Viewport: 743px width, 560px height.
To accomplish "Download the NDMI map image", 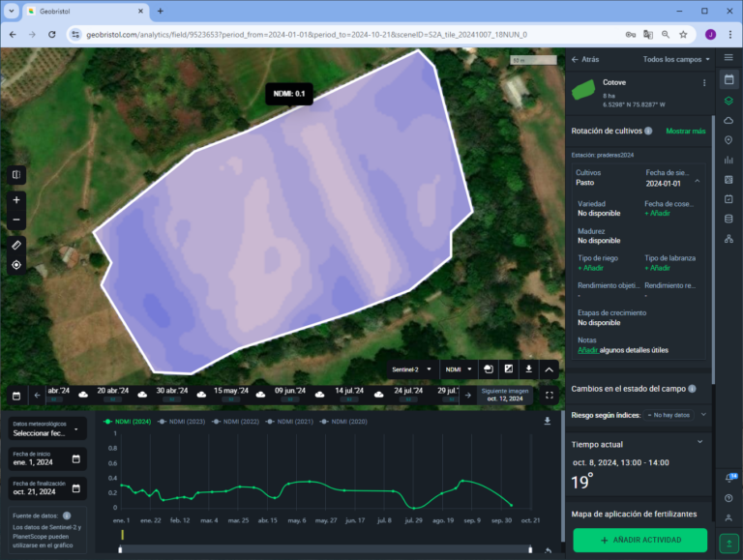I will (529, 368).
